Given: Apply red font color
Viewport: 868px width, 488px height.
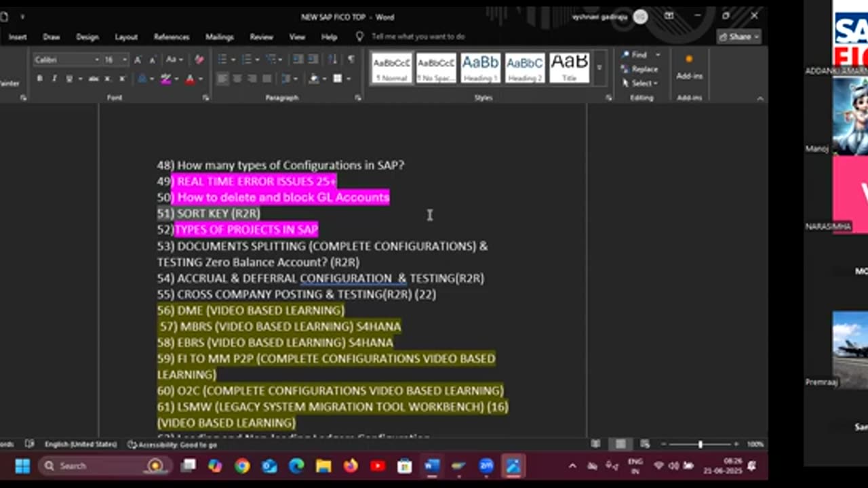Looking at the screenshot, I should coord(189,79).
